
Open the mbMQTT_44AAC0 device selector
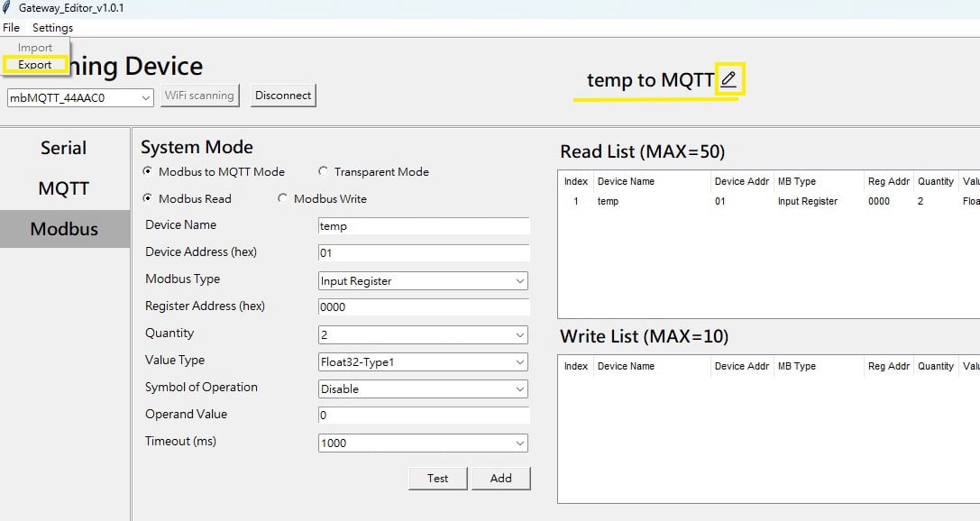[146, 97]
